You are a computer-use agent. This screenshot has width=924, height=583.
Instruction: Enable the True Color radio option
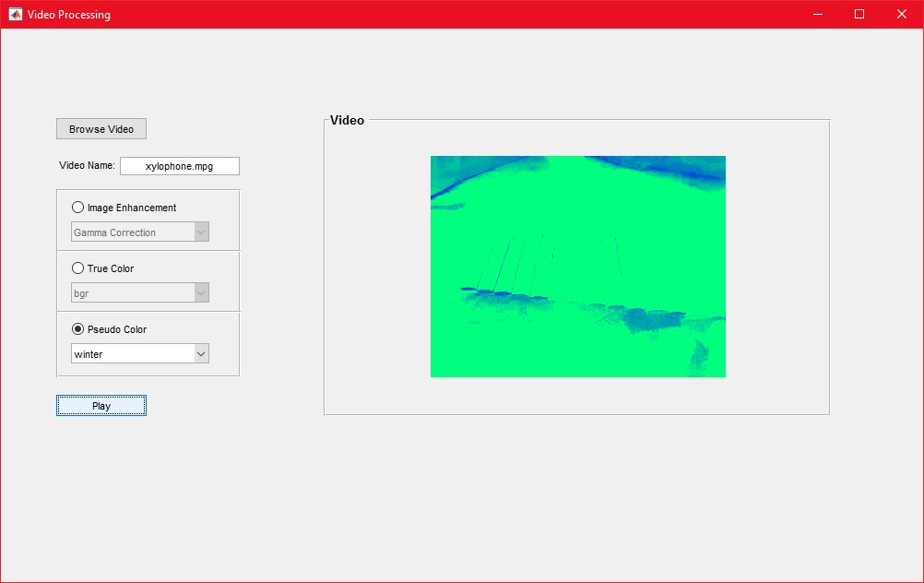click(x=77, y=268)
